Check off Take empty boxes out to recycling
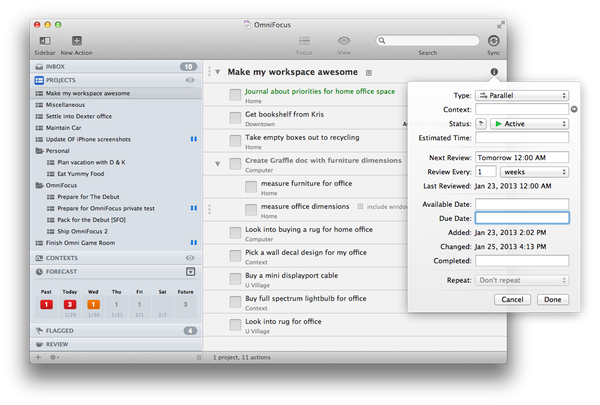Screen dimensions: 600x405 pos(235,141)
